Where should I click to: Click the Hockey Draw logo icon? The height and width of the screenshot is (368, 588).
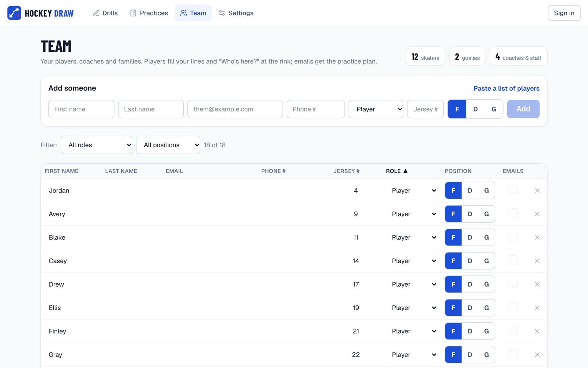(x=14, y=13)
